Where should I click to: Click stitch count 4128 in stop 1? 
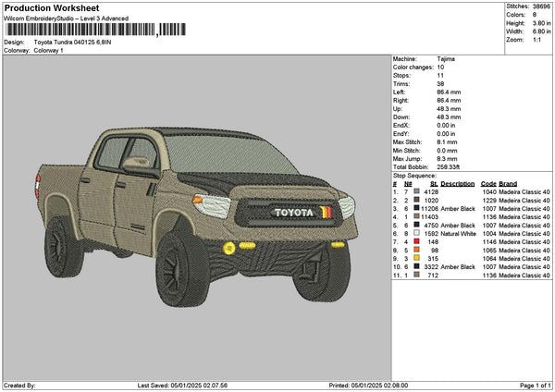pos(431,191)
